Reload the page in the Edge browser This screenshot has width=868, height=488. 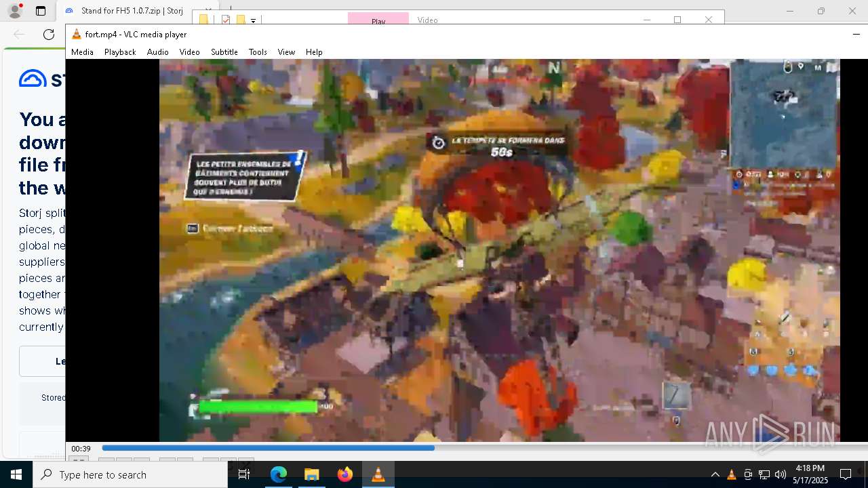(x=49, y=35)
